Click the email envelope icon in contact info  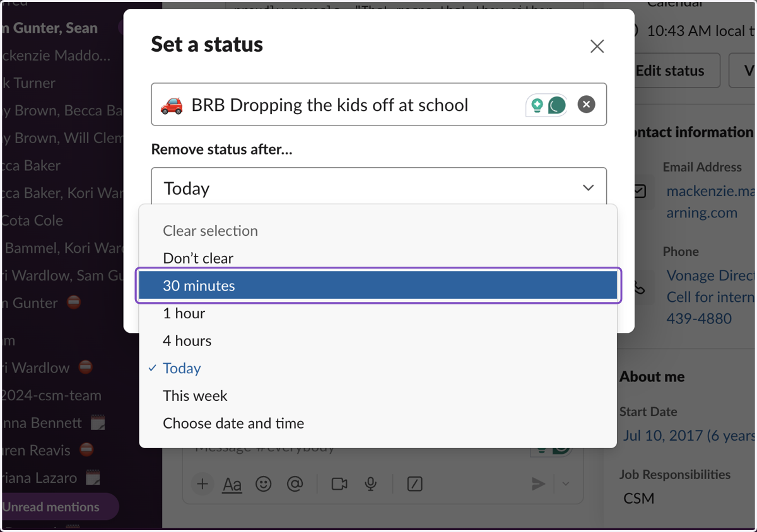[640, 190]
